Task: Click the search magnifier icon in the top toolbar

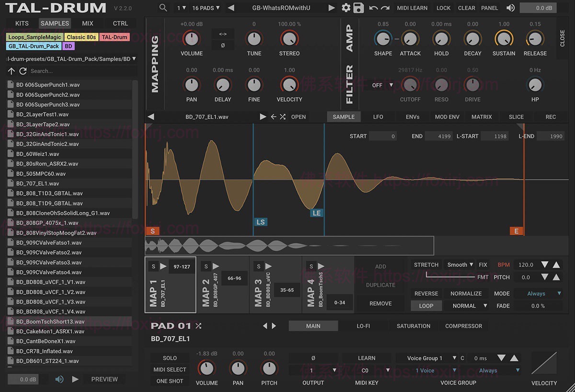Action: [163, 8]
